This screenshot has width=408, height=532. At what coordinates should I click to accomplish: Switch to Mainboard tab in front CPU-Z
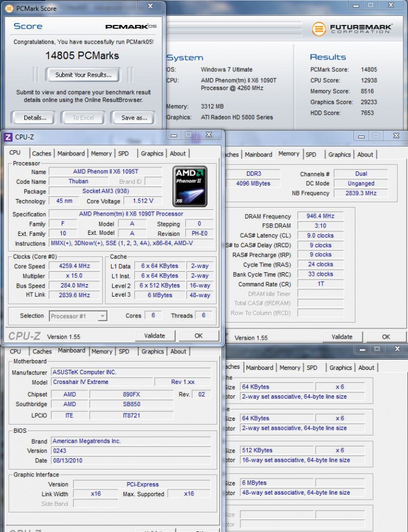click(71, 154)
